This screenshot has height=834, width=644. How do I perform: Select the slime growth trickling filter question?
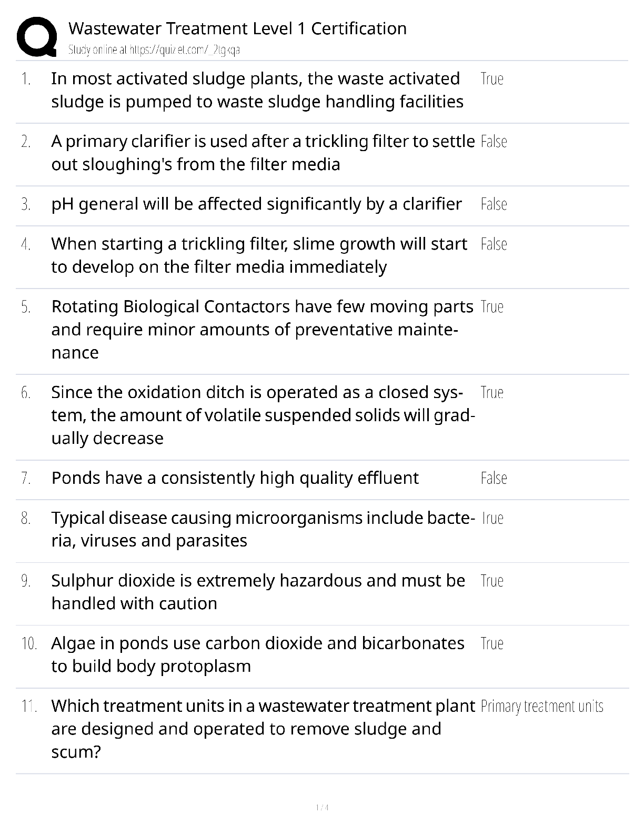click(259, 255)
